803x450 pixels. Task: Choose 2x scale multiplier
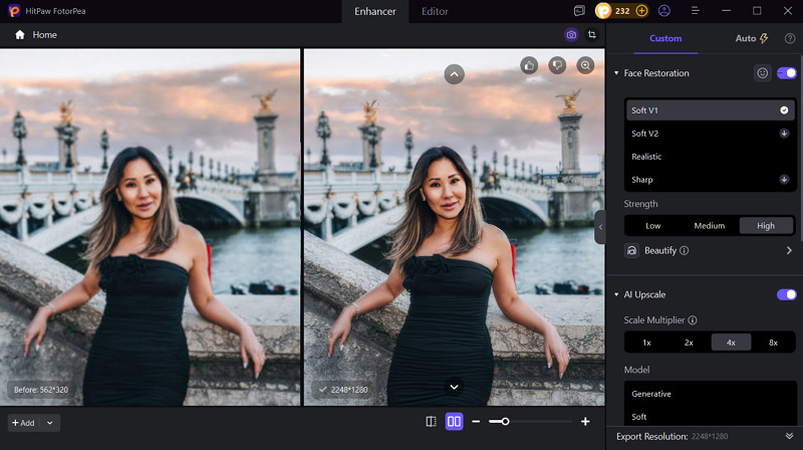click(x=689, y=342)
